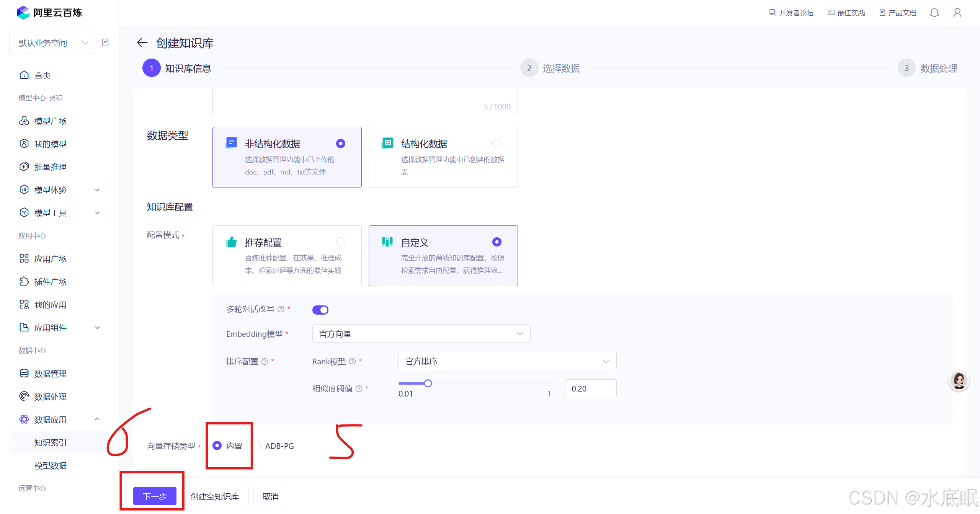Click the help icon beside 多轮对话改写

[x=281, y=309]
